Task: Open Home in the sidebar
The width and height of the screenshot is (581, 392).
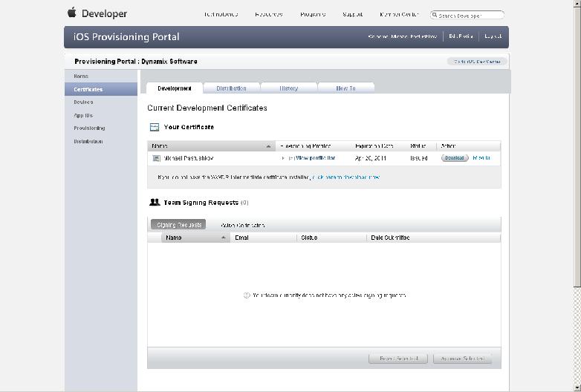Action: click(81, 76)
